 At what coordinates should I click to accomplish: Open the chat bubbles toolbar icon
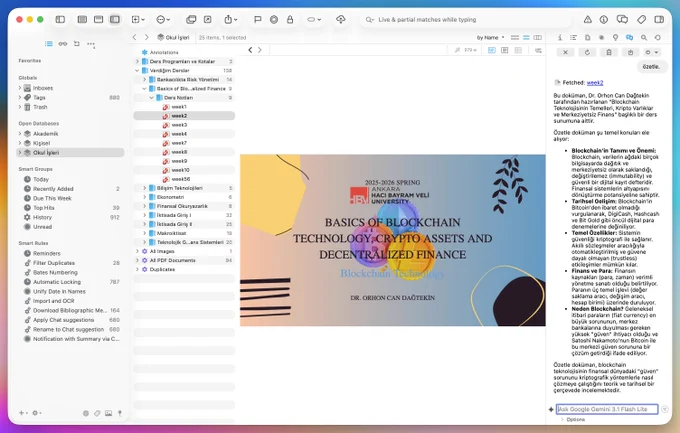[622, 20]
